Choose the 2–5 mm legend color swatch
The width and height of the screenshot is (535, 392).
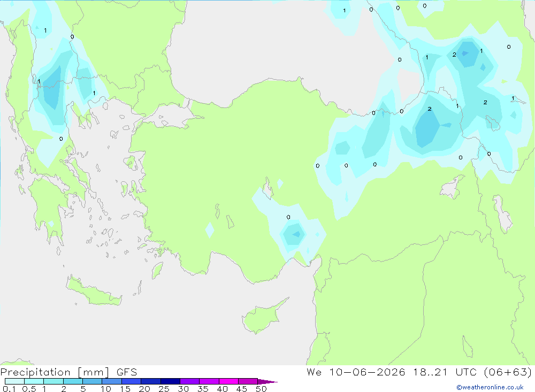pyautogui.click(x=73, y=381)
